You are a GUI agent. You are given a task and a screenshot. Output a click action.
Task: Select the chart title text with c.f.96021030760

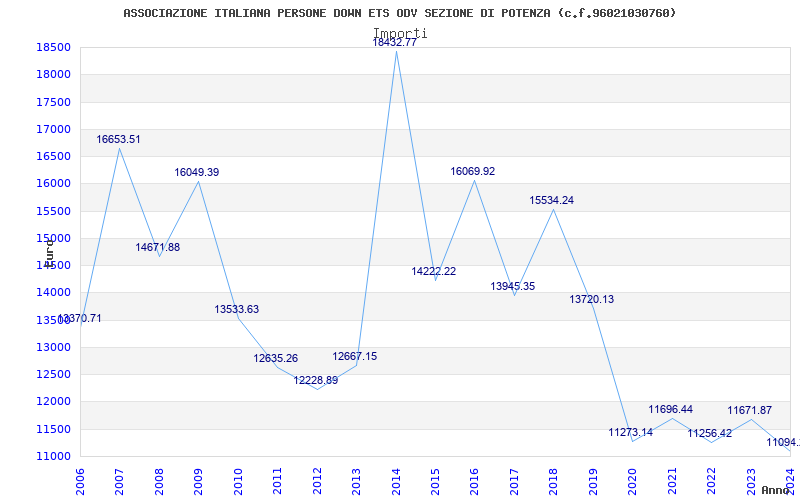pyautogui.click(x=399, y=13)
